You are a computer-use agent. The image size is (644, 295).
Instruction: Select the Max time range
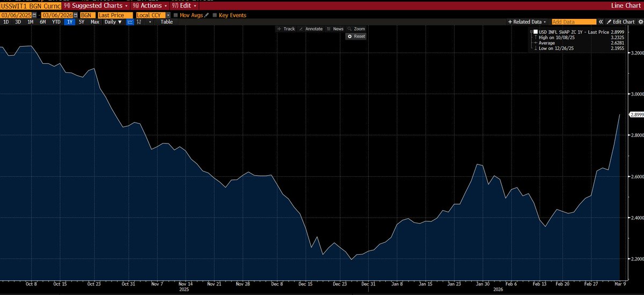coord(95,21)
